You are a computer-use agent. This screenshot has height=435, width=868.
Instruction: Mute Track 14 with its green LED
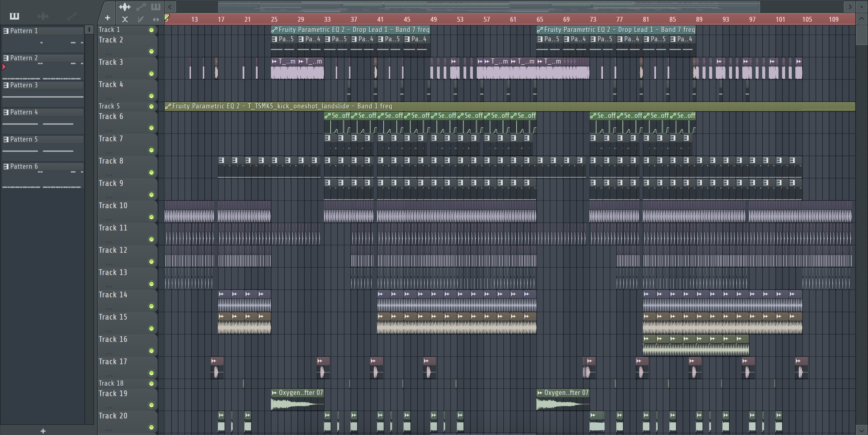[x=152, y=306]
